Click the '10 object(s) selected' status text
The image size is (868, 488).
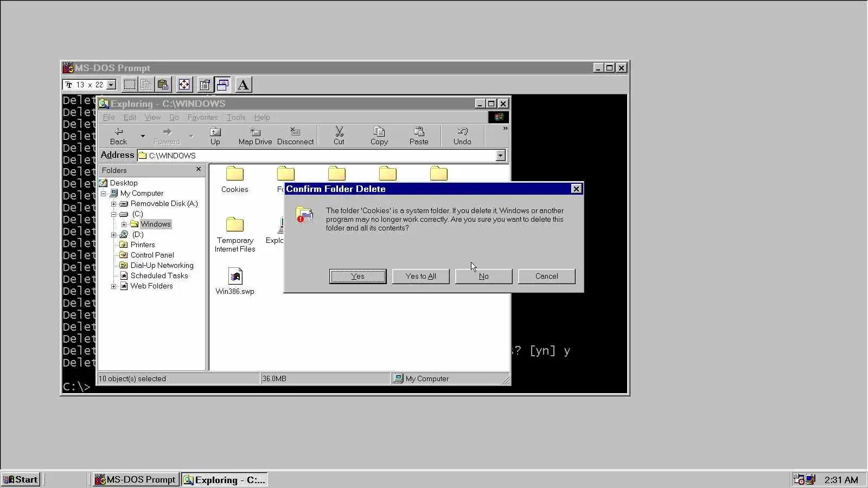coord(132,378)
